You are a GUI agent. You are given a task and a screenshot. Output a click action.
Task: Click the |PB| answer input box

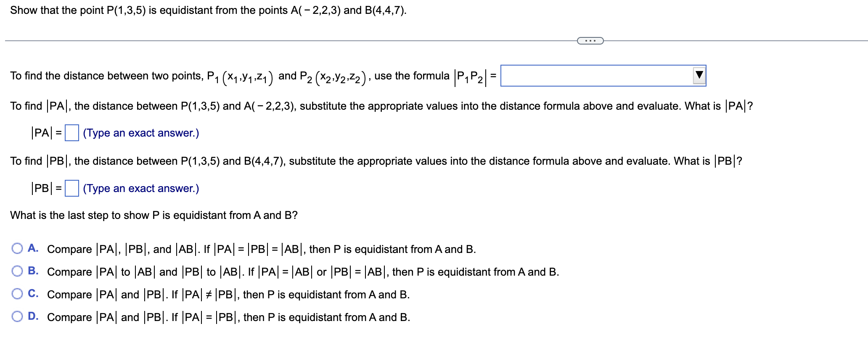click(71, 188)
